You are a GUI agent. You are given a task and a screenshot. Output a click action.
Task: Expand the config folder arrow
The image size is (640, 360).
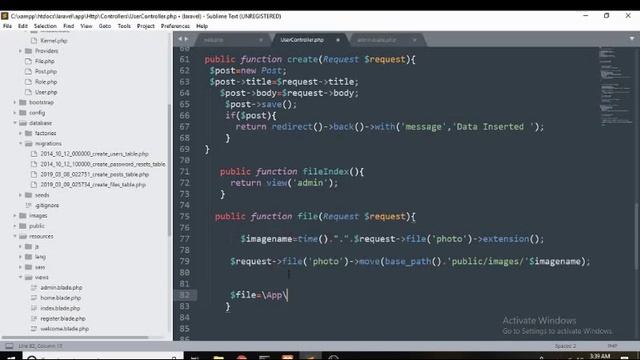(x=15, y=112)
